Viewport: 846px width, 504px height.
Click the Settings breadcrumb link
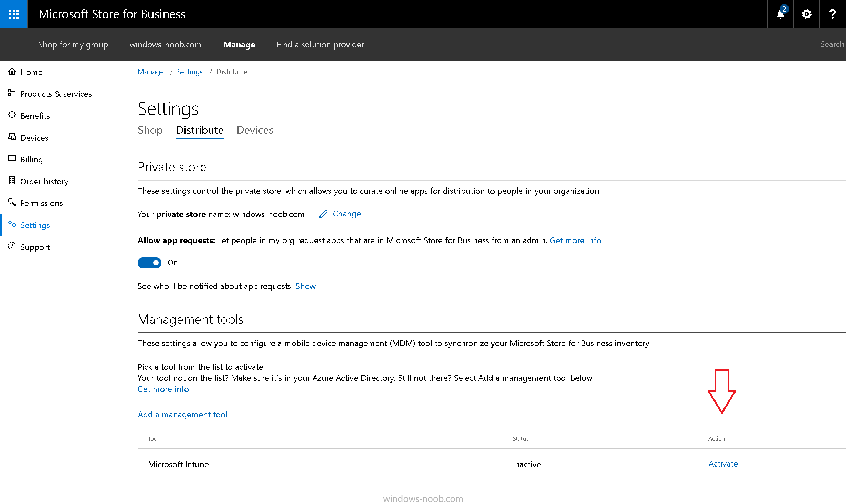tap(190, 72)
